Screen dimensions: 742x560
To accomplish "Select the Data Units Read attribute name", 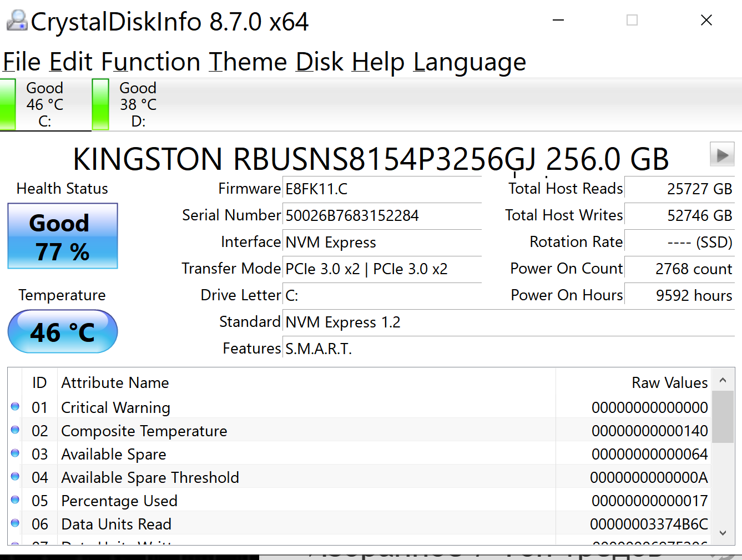I will [x=116, y=524].
